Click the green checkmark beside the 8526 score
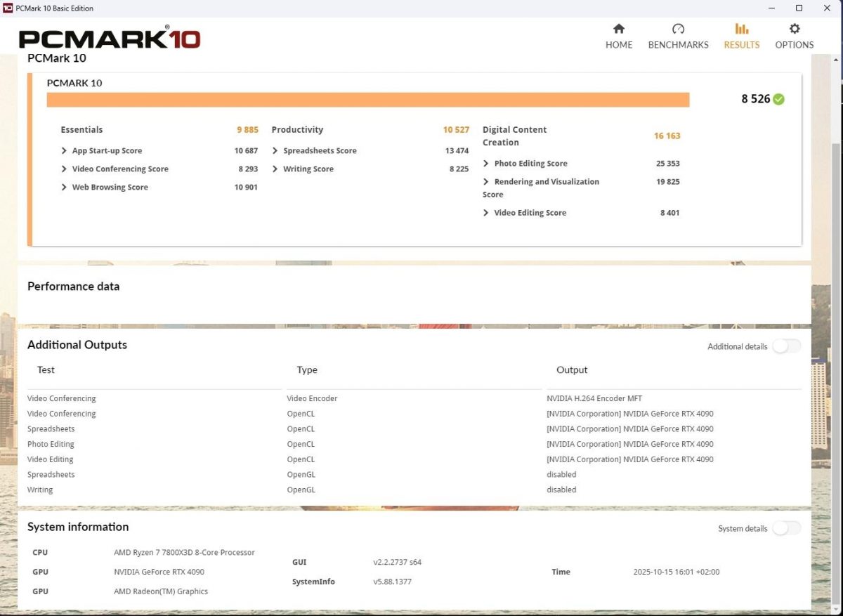Viewport: 843px width, 616px height. coord(778,99)
